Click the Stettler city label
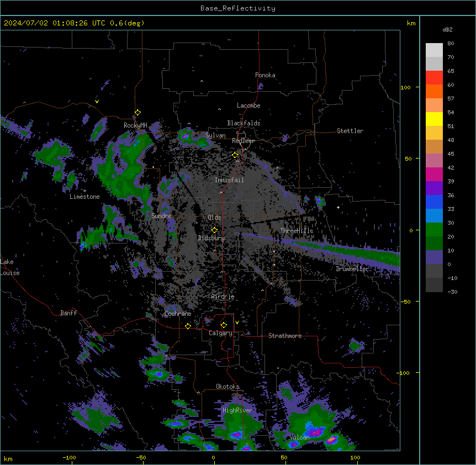The height and width of the screenshot is (465, 476). pos(350,131)
